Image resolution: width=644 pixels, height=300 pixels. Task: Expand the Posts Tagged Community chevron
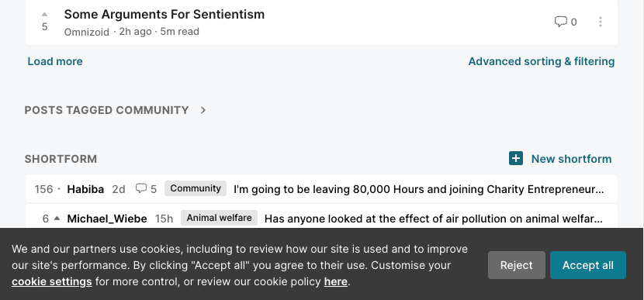pos(203,110)
